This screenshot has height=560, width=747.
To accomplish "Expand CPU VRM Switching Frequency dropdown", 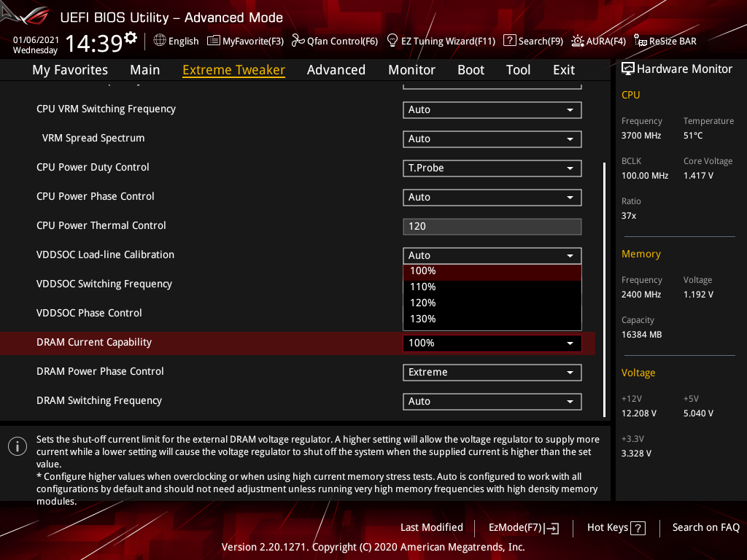I will point(492,110).
